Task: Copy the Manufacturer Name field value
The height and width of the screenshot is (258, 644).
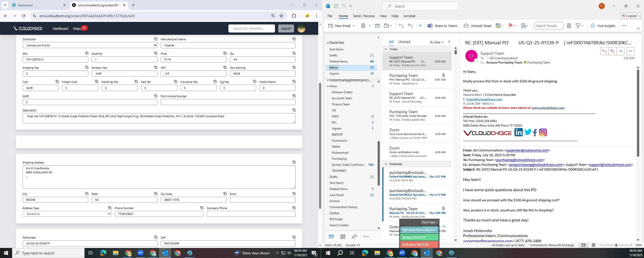Action: coord(294,39)
